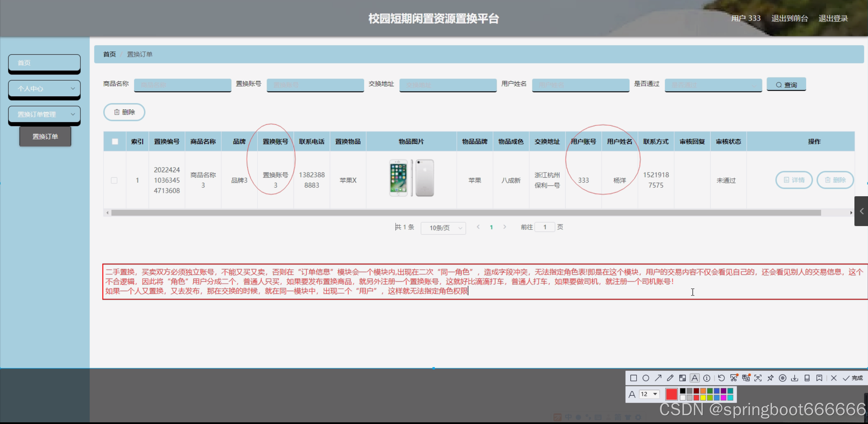Open the 10条/页 page size dropdown

tap(443, 228)
